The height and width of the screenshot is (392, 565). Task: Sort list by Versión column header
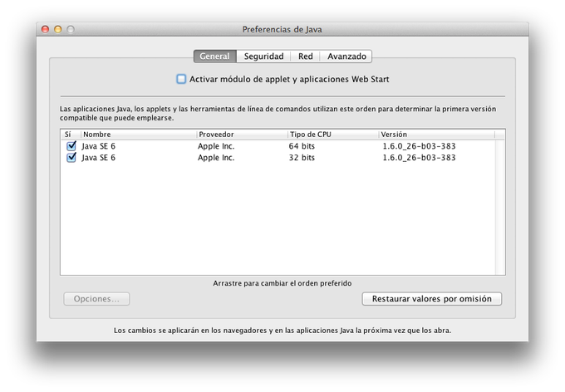click(437, 135)
